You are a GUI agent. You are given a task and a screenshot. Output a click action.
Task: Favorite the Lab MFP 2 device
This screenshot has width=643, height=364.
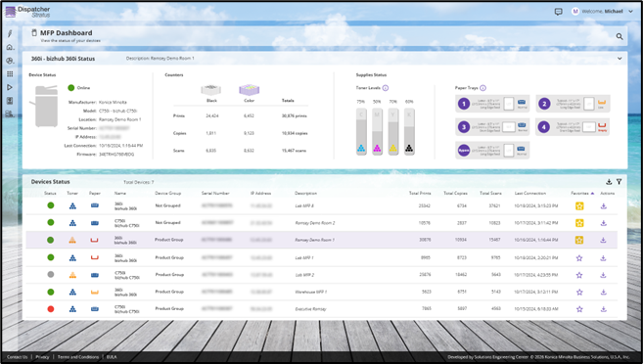point(579,275)
